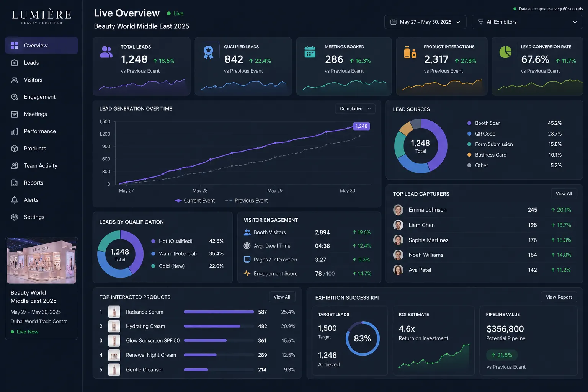
Task: Click the Lead Conversion Rate pie icon
Action: [506, 52]
